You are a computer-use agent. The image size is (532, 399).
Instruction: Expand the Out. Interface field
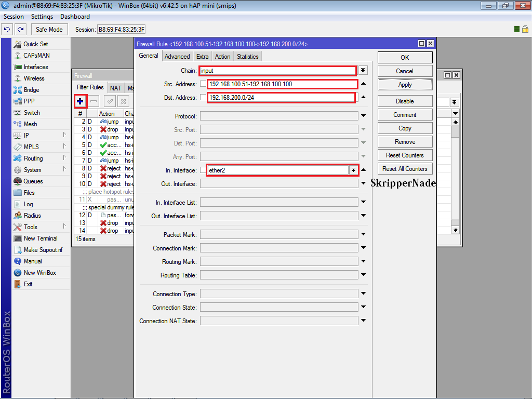pyautogui.click(x=363, y=183)
